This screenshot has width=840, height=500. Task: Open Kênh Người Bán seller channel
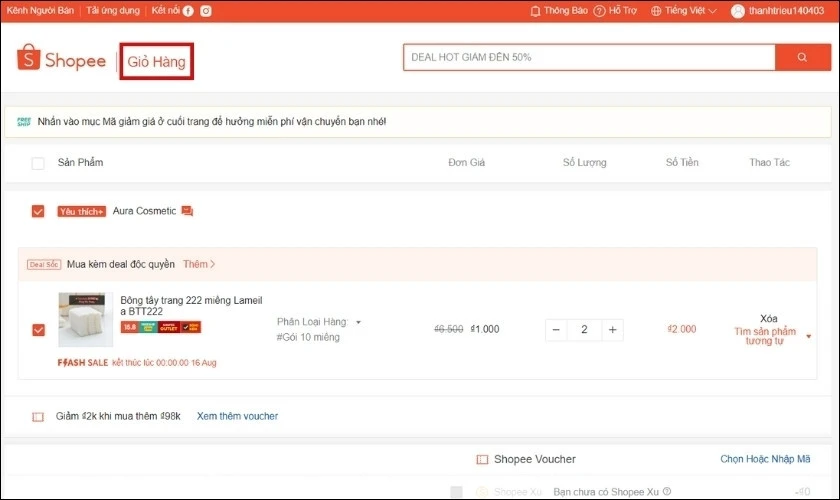pyautogui.click(x=40, y=11)
